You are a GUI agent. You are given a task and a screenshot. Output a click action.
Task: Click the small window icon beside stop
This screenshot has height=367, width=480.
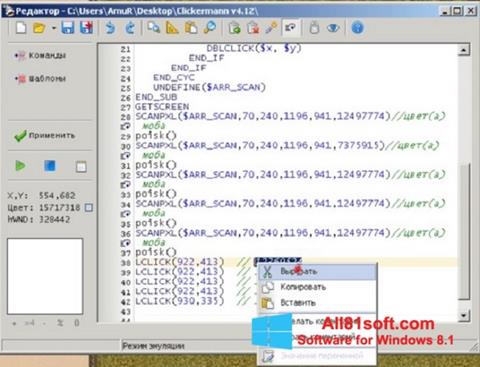pos(81,166)
